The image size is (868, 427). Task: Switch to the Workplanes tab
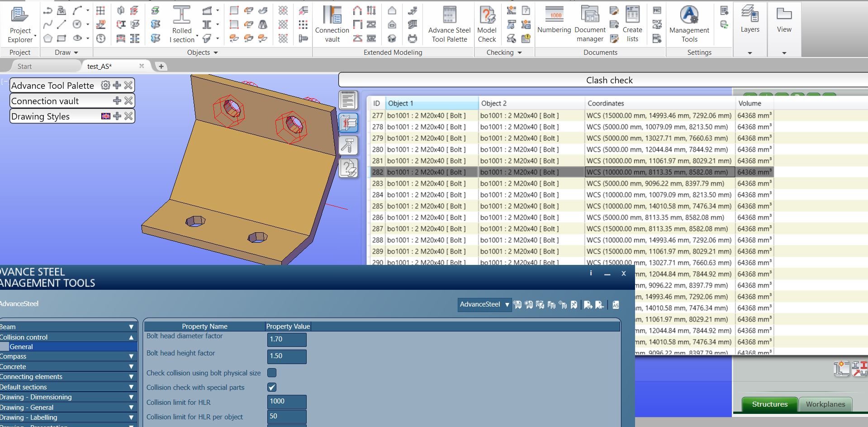(825, 404)
